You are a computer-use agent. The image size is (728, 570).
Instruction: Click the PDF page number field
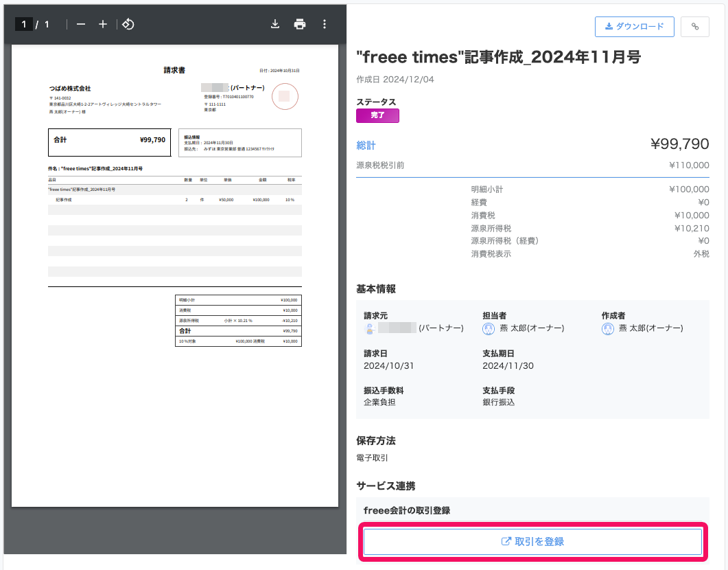24,24
